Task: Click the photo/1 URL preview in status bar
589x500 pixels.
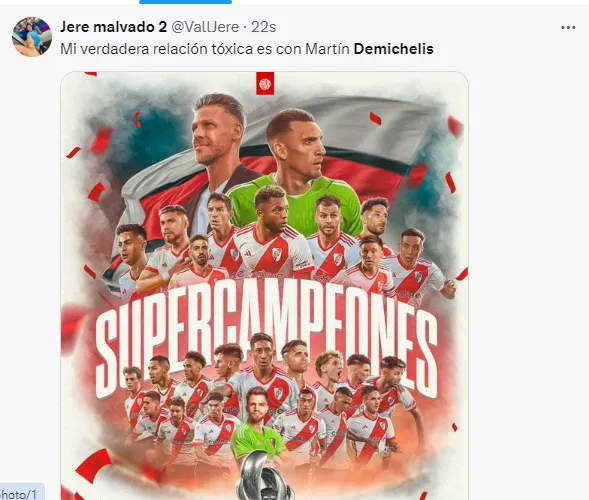Action: coord(22,494)
